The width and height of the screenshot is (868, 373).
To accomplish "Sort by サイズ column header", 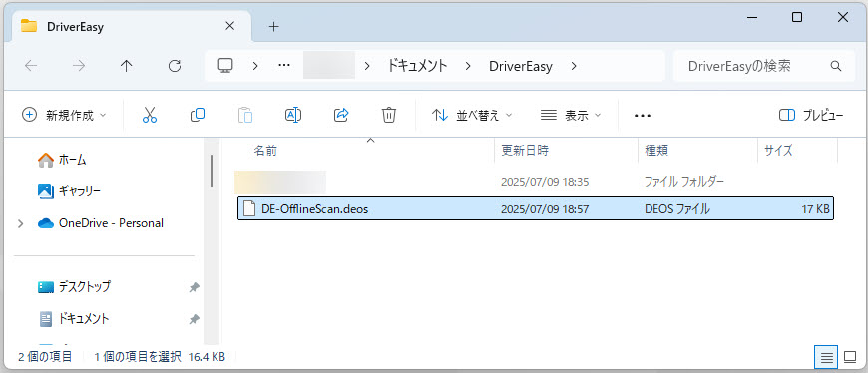I will pyautogui.click(x=778, y=150).
